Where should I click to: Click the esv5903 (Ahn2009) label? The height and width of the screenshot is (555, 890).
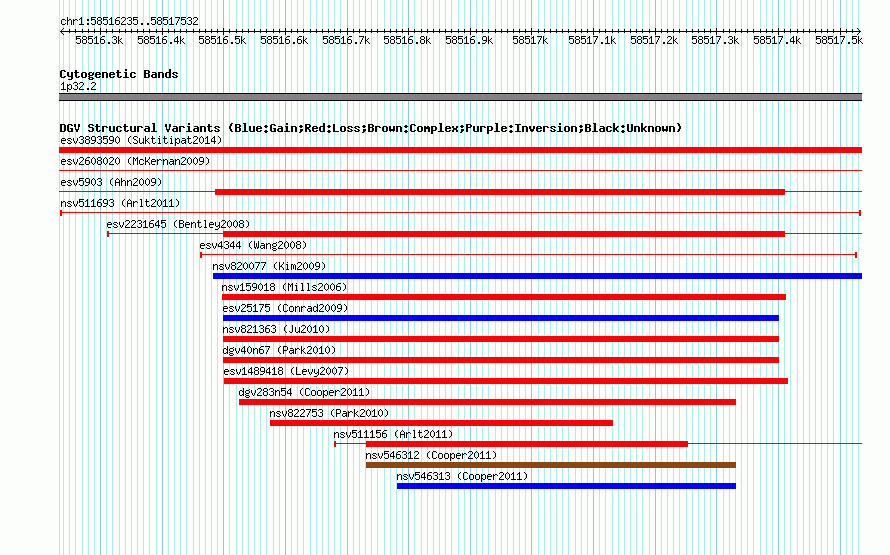tap(111, 182)
